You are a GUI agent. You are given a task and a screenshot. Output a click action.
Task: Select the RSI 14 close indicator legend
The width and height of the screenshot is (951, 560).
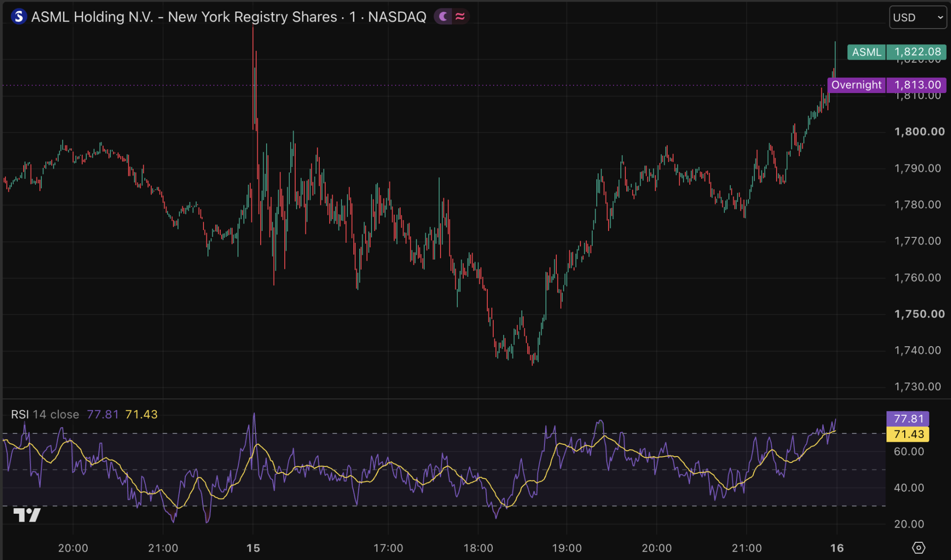tap(45, 414)
